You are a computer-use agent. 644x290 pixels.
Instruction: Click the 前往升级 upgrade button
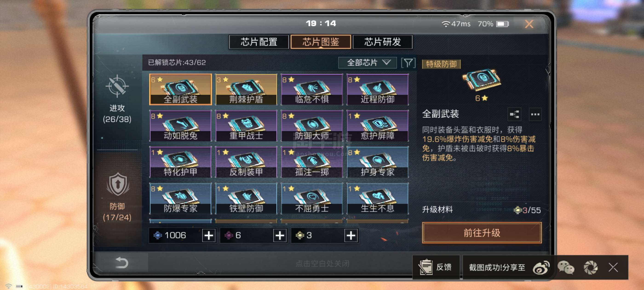point(482,233)
